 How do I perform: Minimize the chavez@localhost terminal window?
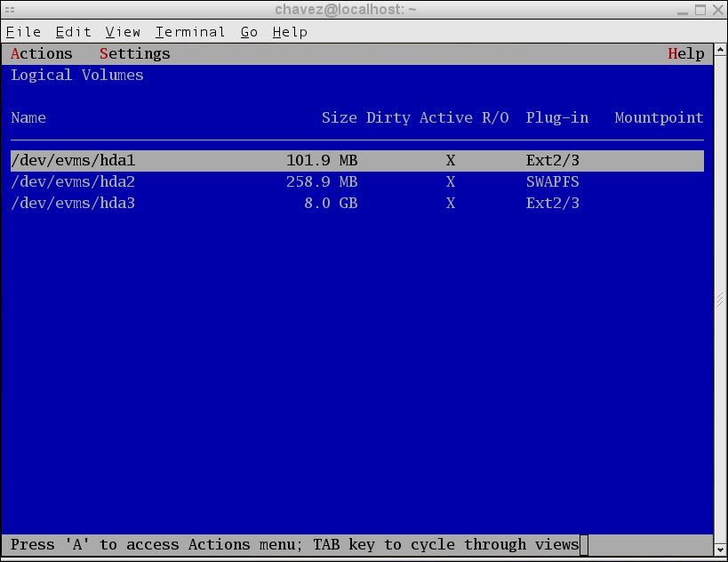682,10
